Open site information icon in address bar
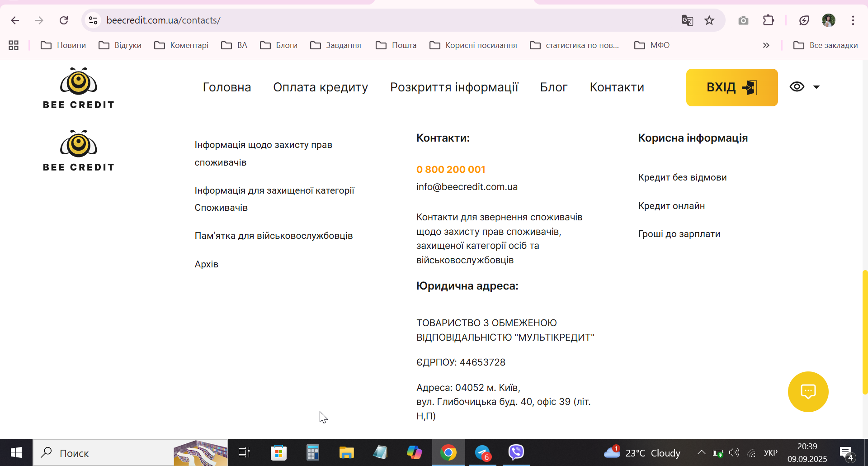The height and width of the screenshot is (466, 868). click(93, 20)
